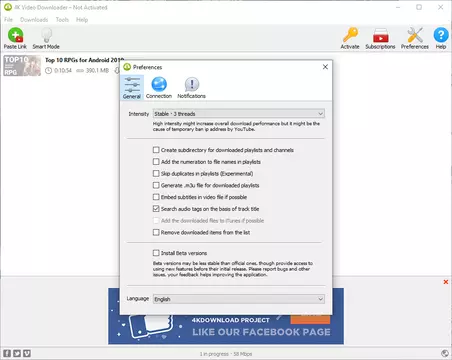This screenshot has height=360, width=452.
Task: Open the Subscriptions toolbar icon
Action: pyautogui.click(x=380, y=35)
